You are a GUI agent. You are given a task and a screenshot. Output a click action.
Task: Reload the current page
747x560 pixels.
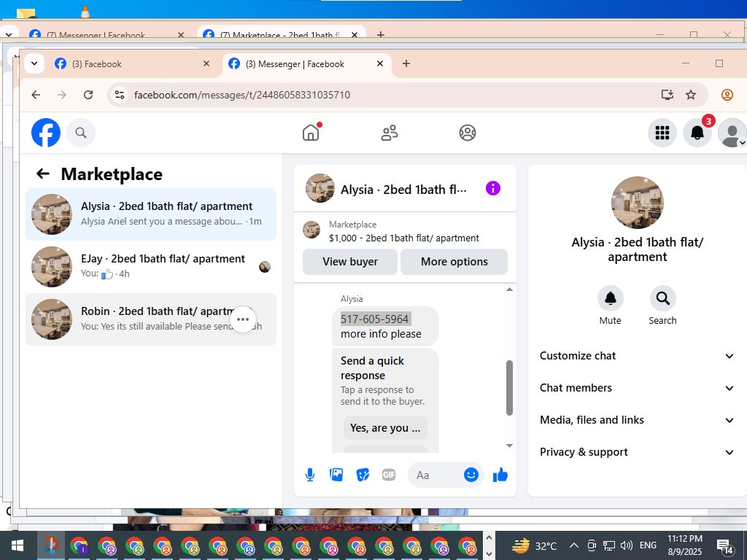click(x=88, y=95)
